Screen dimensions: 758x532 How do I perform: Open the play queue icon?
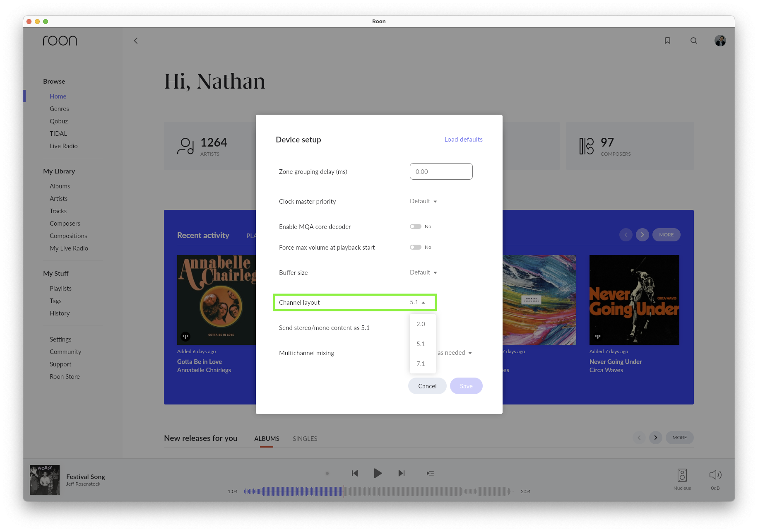click(x=431, y=473)
